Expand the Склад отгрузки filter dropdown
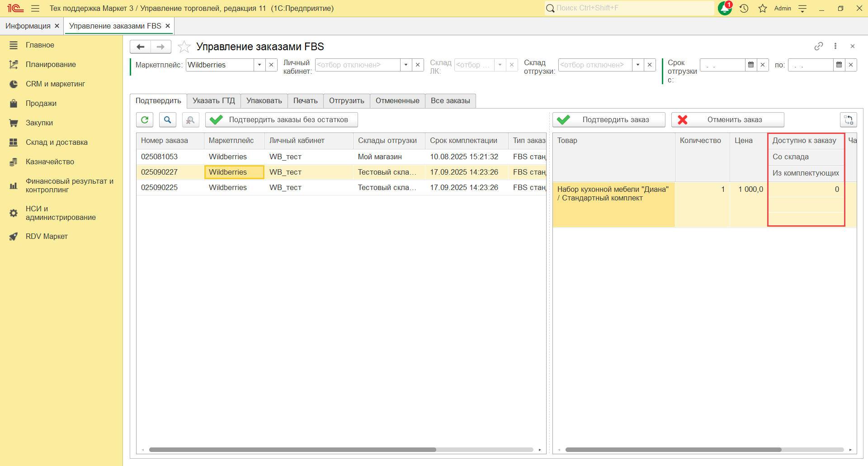This screenshot has width=868, height=466. tap(638, 65)
